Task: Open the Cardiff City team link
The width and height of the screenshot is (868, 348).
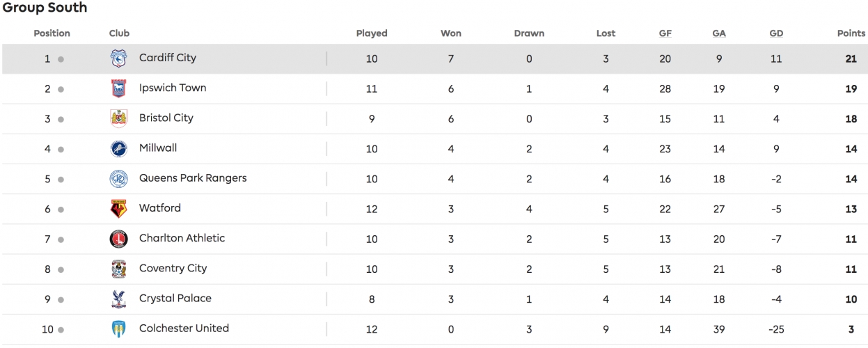Action: [168, 58]
